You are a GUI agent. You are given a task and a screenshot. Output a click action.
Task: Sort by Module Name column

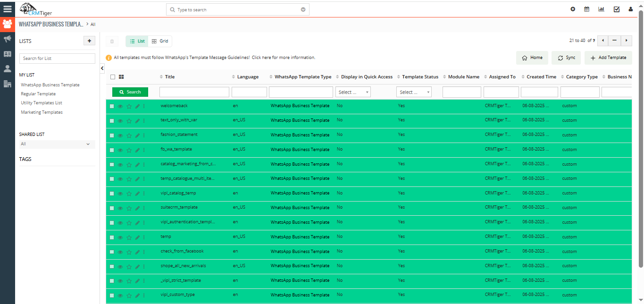(x=464, y=77)
